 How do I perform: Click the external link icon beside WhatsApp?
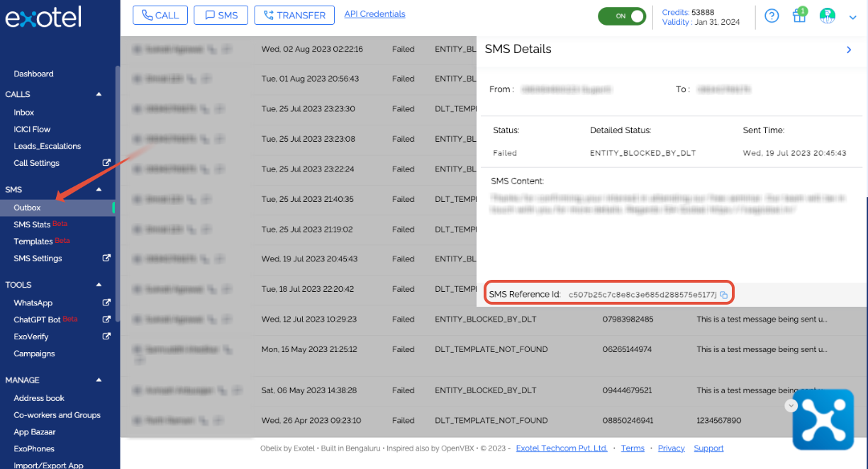[x=106, y=303]
